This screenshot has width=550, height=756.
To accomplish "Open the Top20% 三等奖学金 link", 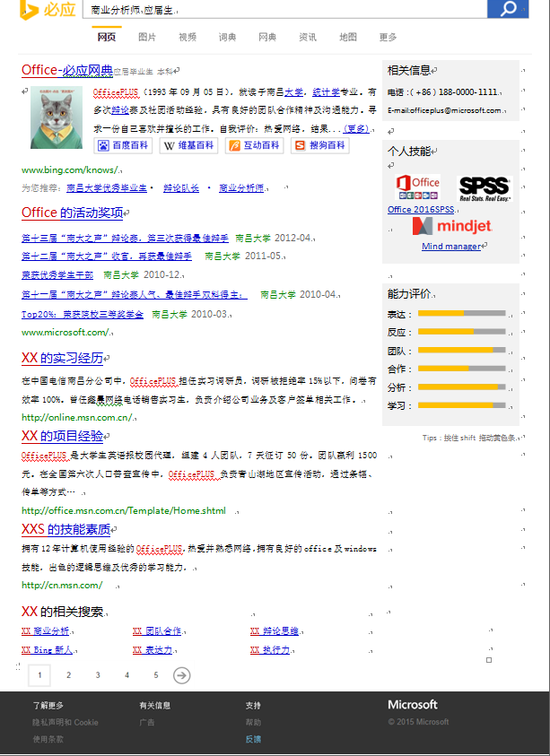I will (x=83, y=315).
